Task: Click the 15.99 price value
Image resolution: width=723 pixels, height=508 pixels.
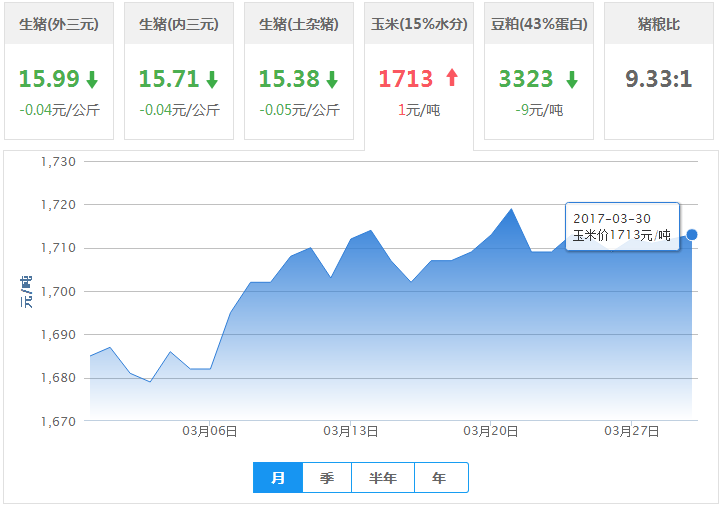Action: pos(49,78)
